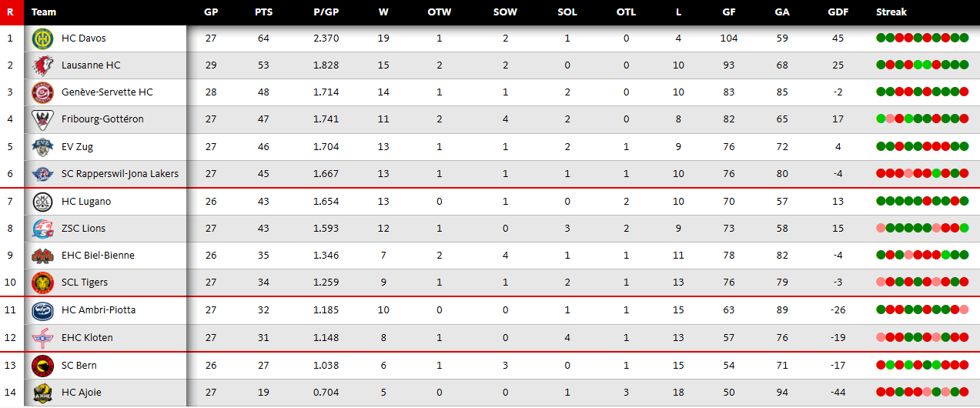Open the EHC Biel-Bienne team link

[x=98, y=256]
